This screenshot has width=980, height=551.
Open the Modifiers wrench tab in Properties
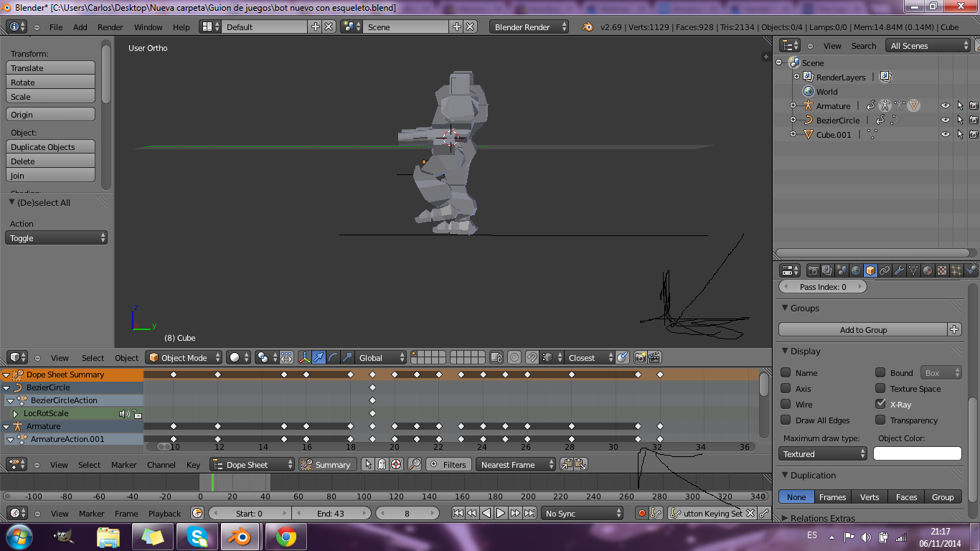pos(899,270)
